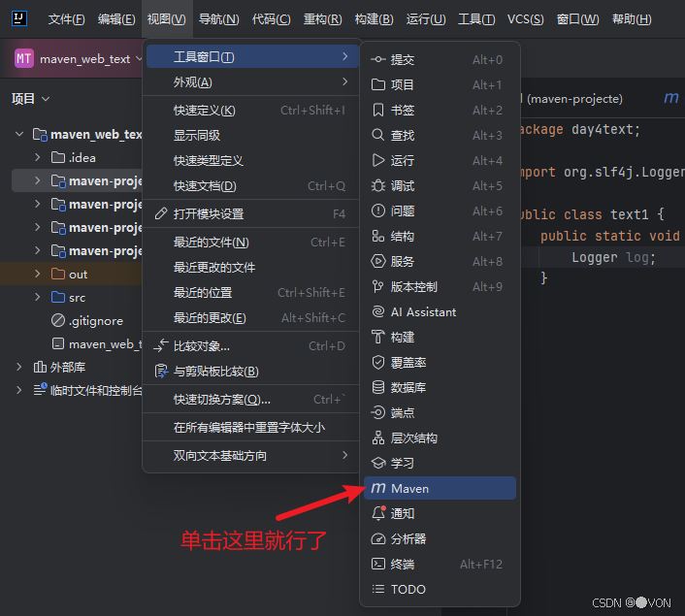Open the 窗口(W) menu
Image resolution: width=685 pixels, height=616 pixels.
pos(578,19)
